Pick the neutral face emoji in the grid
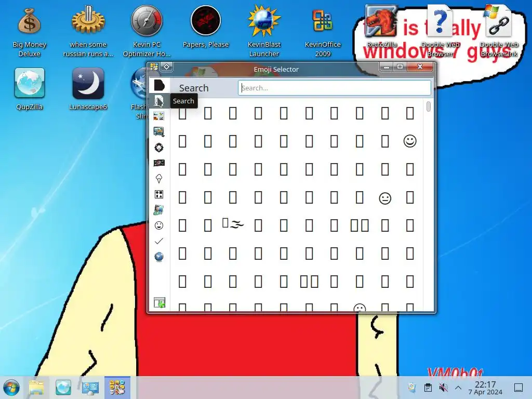Viewport: 532px width, 399px height. pyautogui.click(x=385, y=198)
